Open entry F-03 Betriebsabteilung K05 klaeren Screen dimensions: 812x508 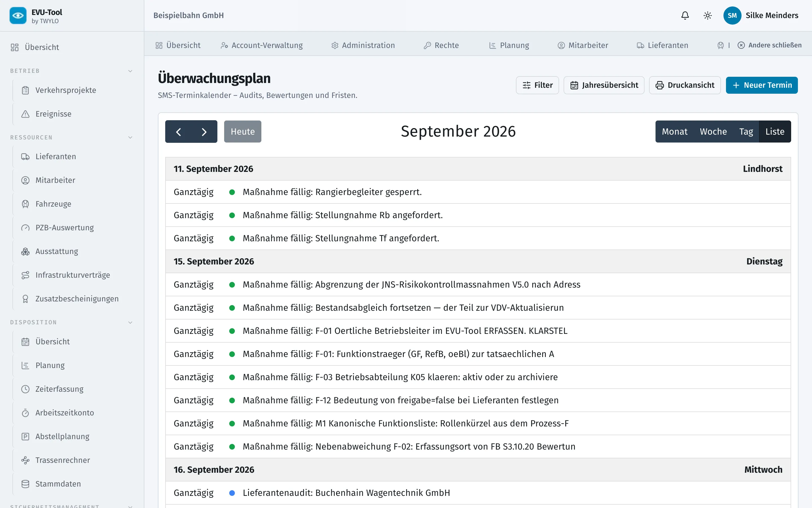pyautogui.click(x=478, y=377)
